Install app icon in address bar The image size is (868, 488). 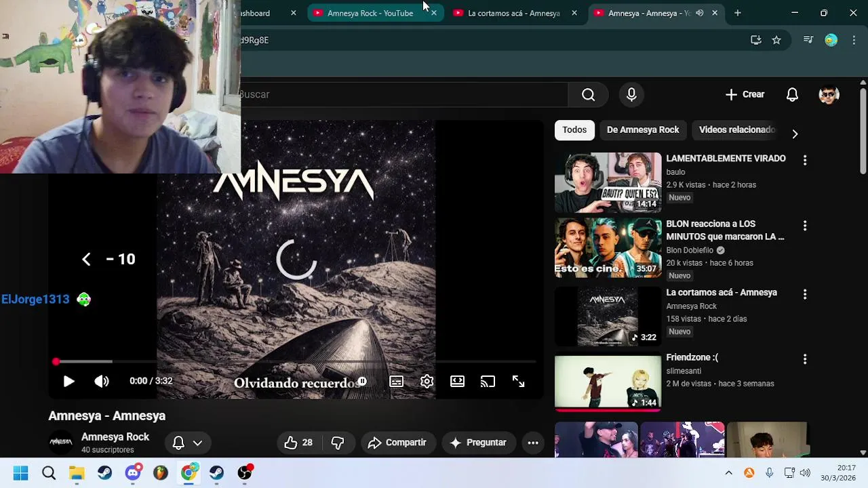[x=756, y=40]
